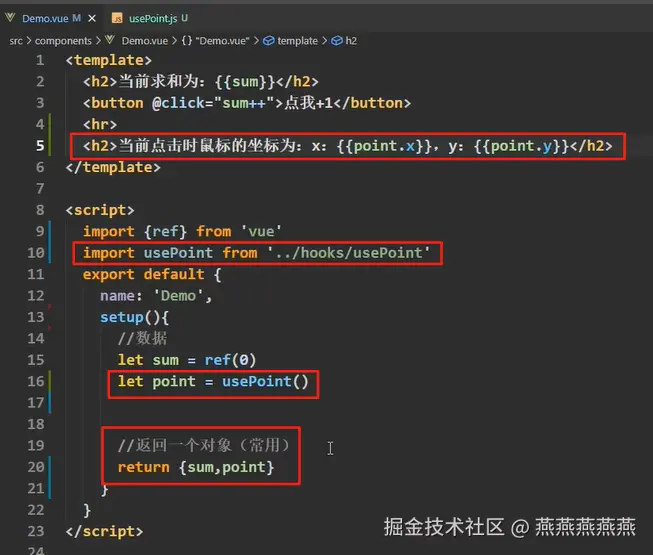This screenshot has width=653, height=555.
Task: Click the //返回一个对象 comment
Action: (x=204, y=445)
